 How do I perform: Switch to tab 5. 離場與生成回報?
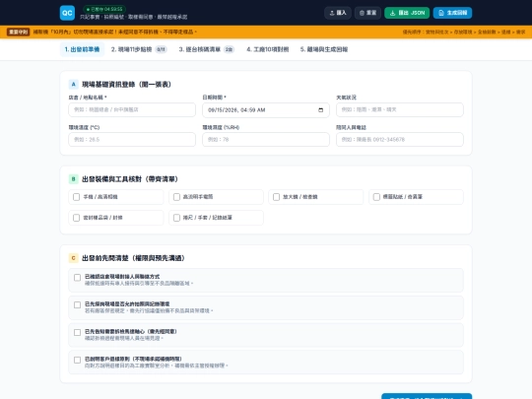tap(324, 49)
